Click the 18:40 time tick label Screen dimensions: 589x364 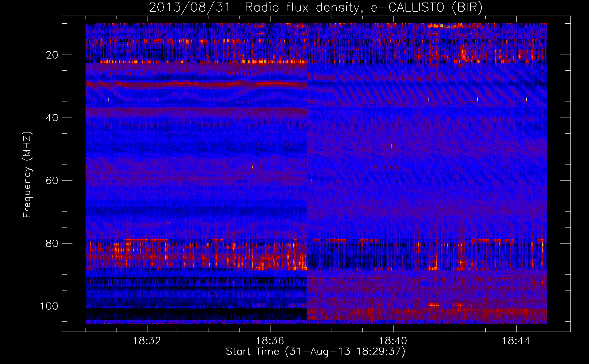tap(393, 341)
